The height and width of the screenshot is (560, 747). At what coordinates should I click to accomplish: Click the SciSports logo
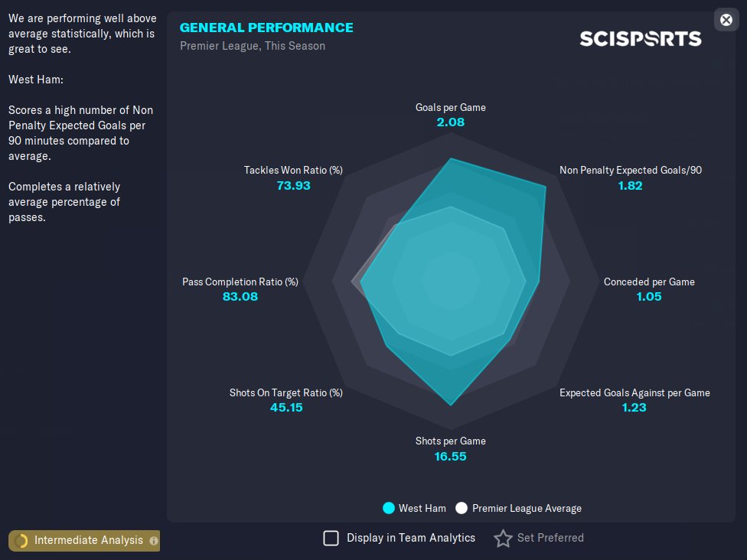pyautogui.click(x=640, y=38)
